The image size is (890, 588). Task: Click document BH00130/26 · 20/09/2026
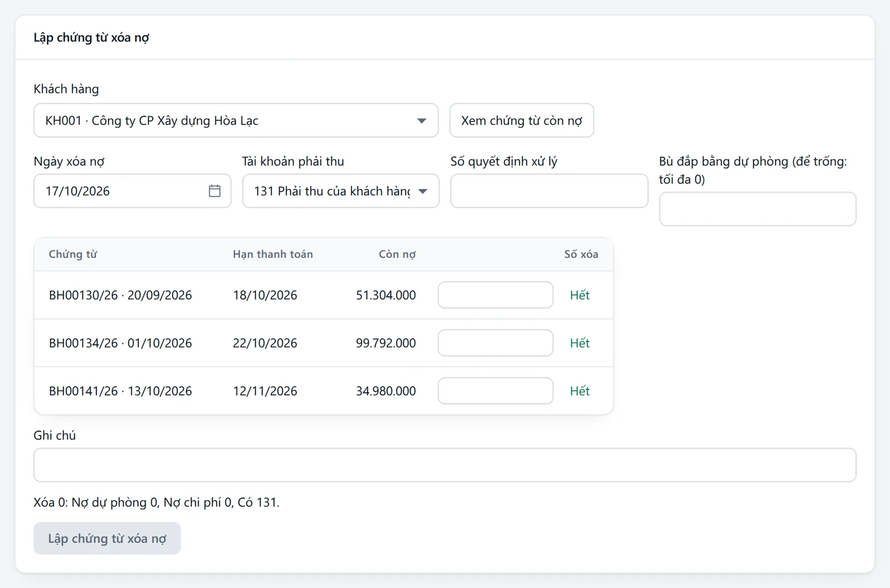(x=120, y=295)
